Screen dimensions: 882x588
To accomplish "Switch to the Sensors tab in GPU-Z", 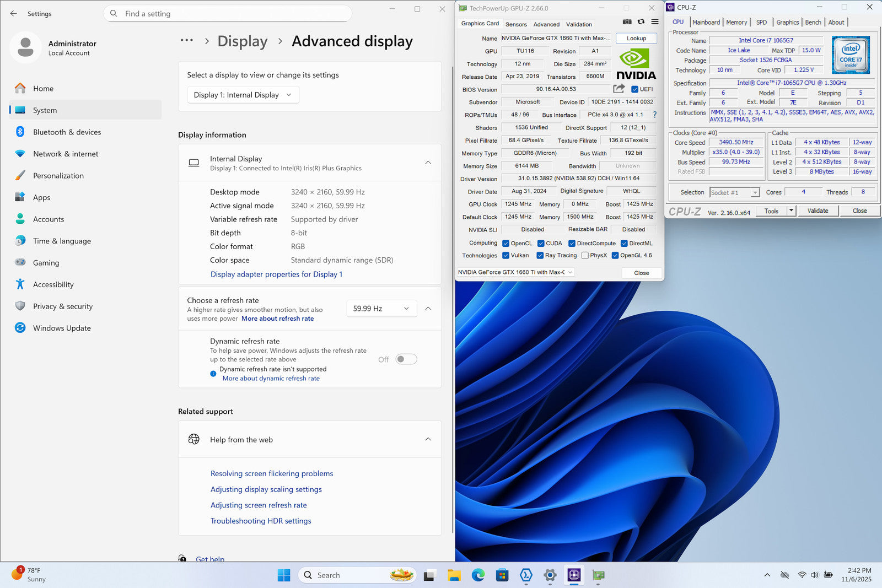I will [516, 24].
